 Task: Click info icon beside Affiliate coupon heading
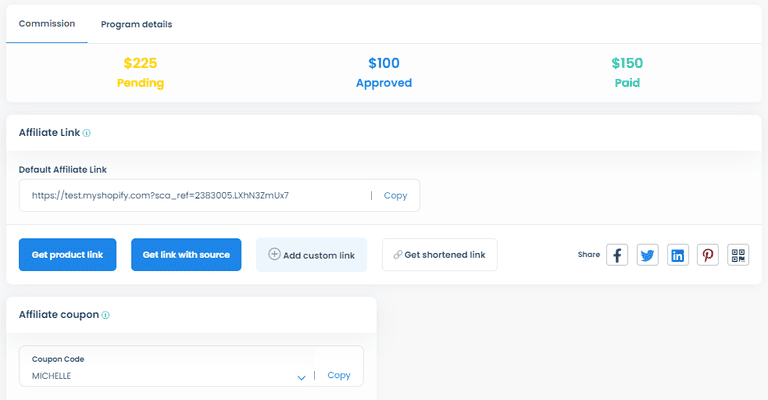(x=106, y=315)
